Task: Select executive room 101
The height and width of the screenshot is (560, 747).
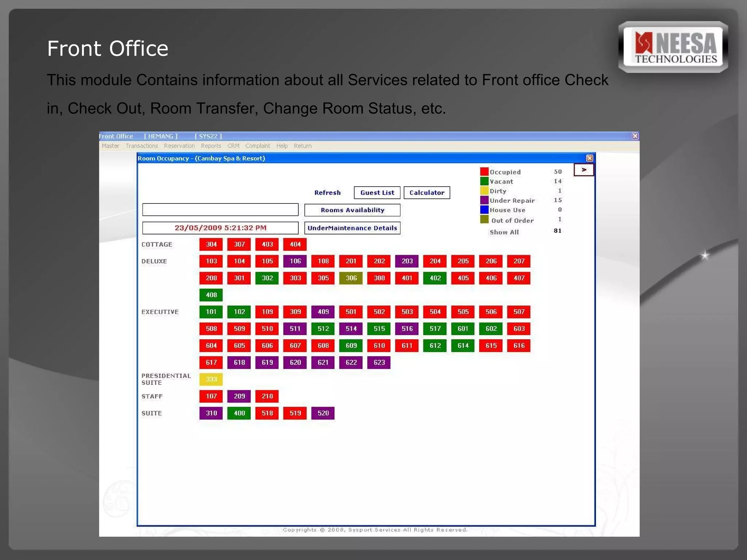Action: 211,312
